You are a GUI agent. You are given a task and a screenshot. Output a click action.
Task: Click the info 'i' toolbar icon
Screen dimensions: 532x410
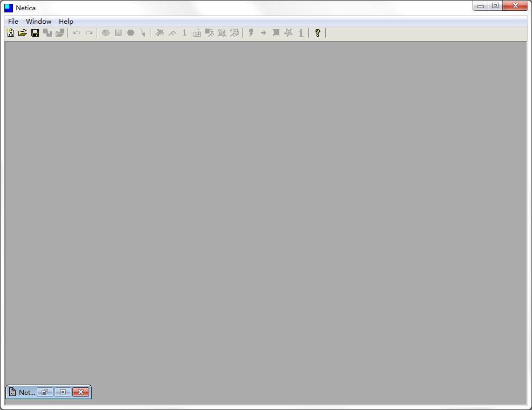[301, 33]
